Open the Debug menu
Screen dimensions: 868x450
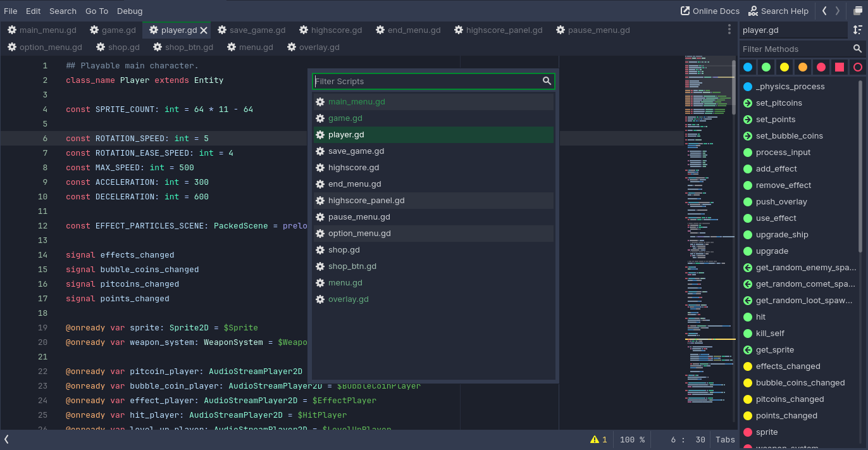click(x=129, y=11)
